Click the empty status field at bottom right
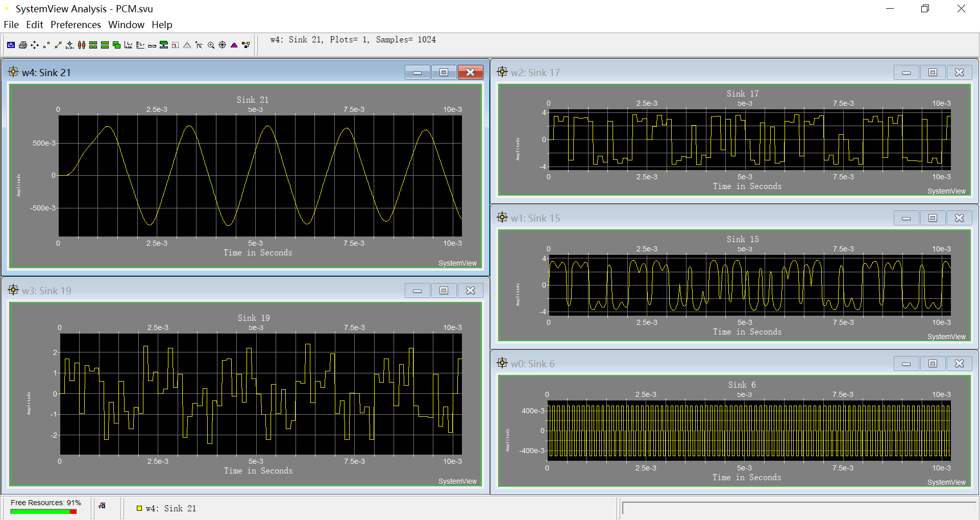The width and height of the screenshot is (980, 520). coord(799,508)
